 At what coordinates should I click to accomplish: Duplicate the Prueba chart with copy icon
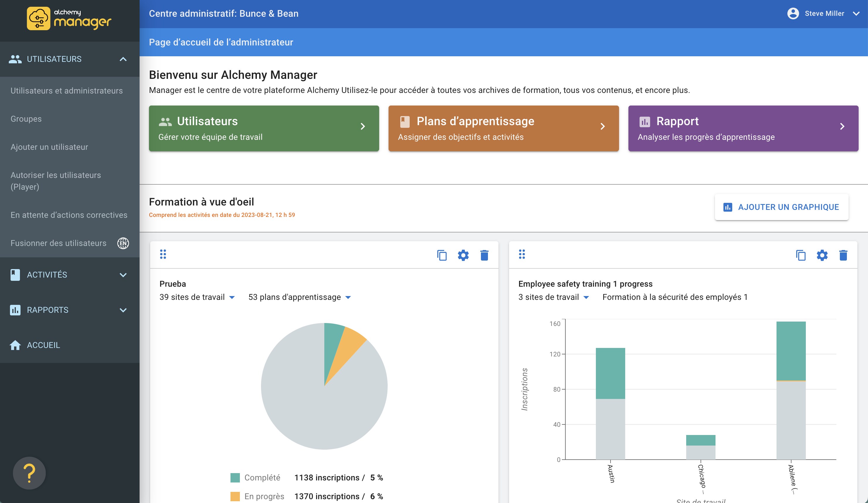[442, 255]
